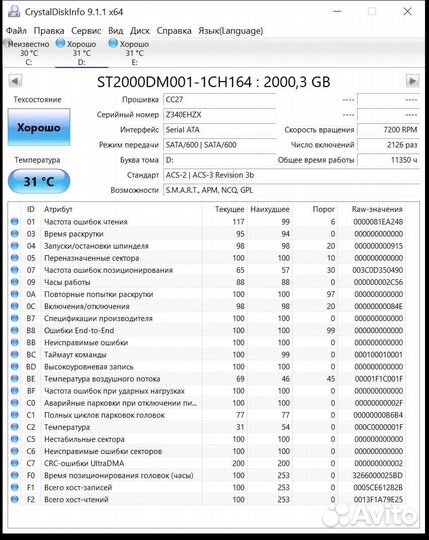The image size is (429, 540).
Task: Click status icon for attribute C0
Action: [x=15, y=403]
